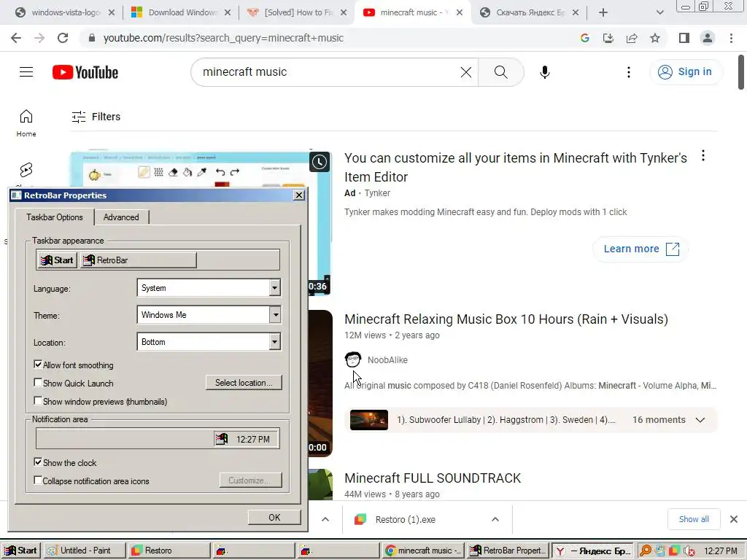Click Watch later clock on ad thumbnail
Image resolution: width=747 pixels, height=560 pixels.
320,163
